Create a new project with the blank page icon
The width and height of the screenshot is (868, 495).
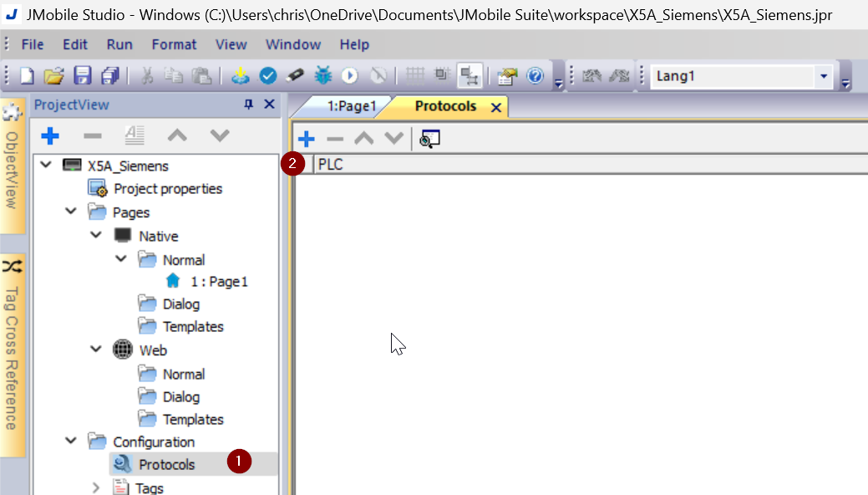point(27,75)
